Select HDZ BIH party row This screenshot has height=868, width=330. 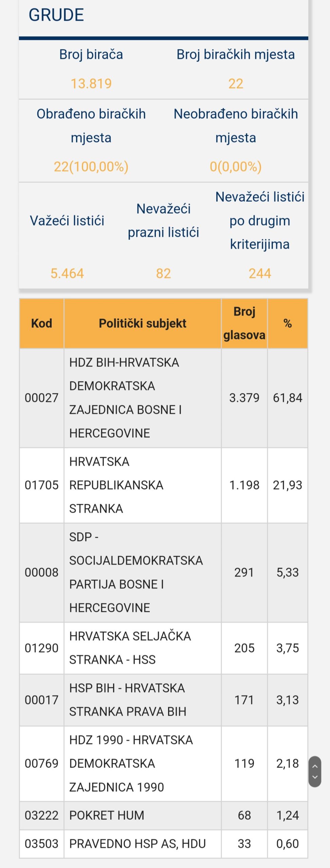[164, 398]
